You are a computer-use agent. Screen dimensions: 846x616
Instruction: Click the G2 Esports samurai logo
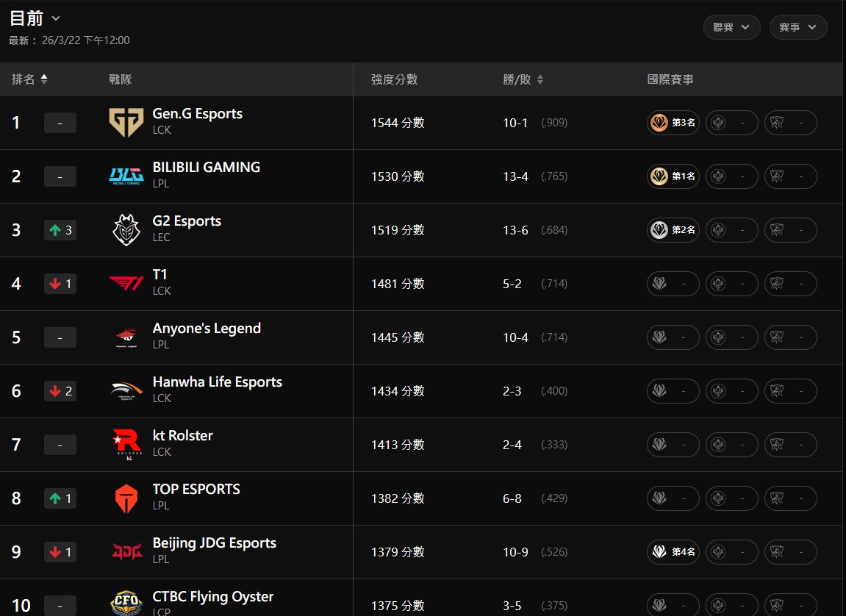pyautogui.click(x=126, y=230)
